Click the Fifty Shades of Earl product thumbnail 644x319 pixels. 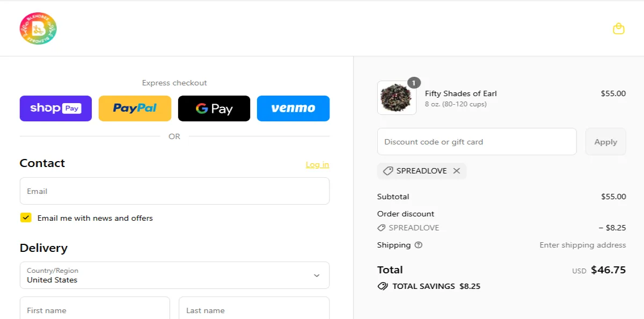[397, 97]
